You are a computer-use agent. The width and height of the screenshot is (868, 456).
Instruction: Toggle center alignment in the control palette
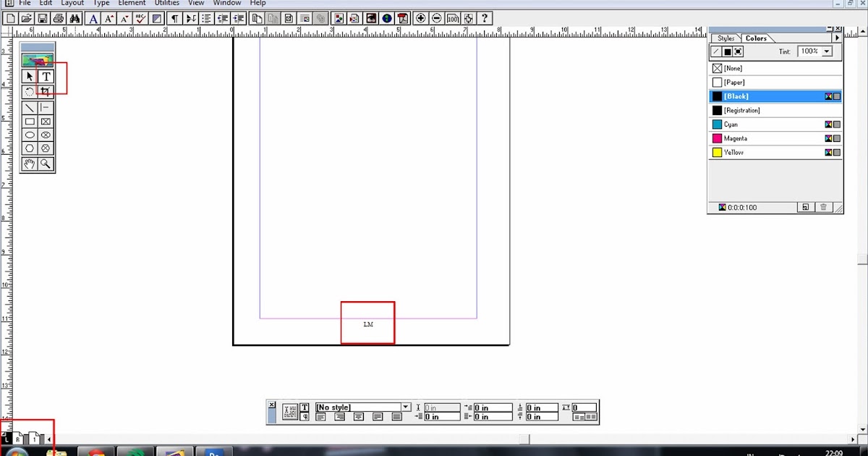[x=359, y=417]
